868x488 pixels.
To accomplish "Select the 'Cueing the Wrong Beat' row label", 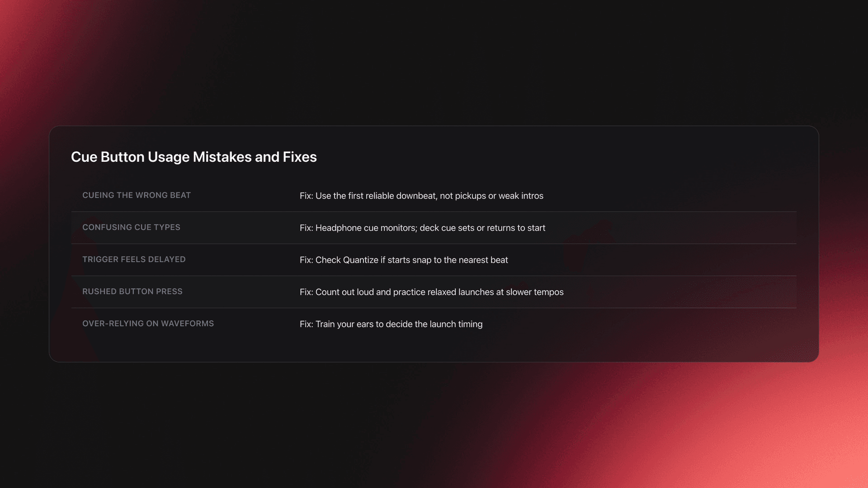I will [x=137, y=195].
